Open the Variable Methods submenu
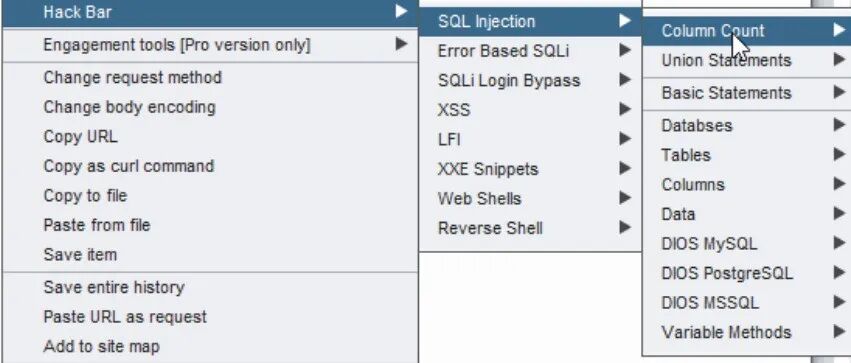The height and width of the screenshot is (363, 851). 747,332
